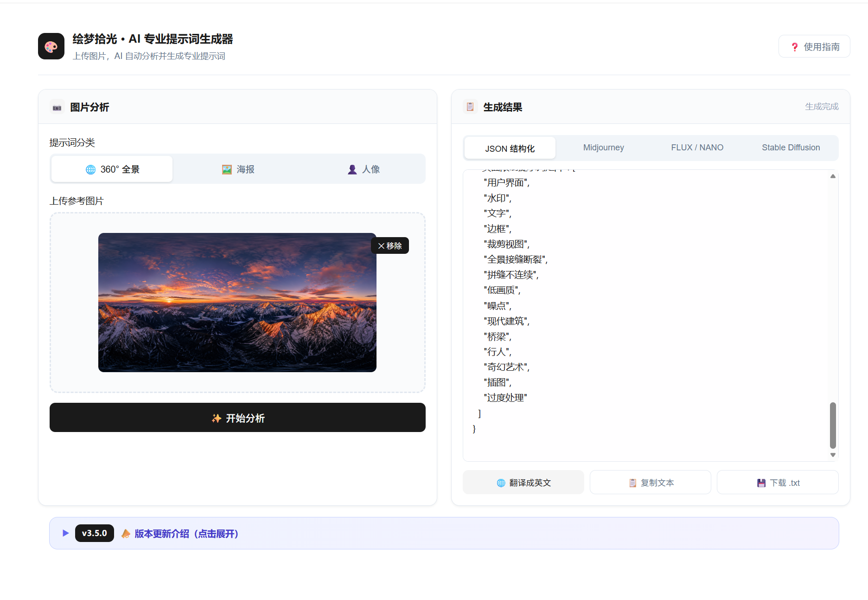The height and width of the screenshot is (600, 868).
Task: Click the uploaded mountain sunset thumbnail
Action: coord(237,303)
